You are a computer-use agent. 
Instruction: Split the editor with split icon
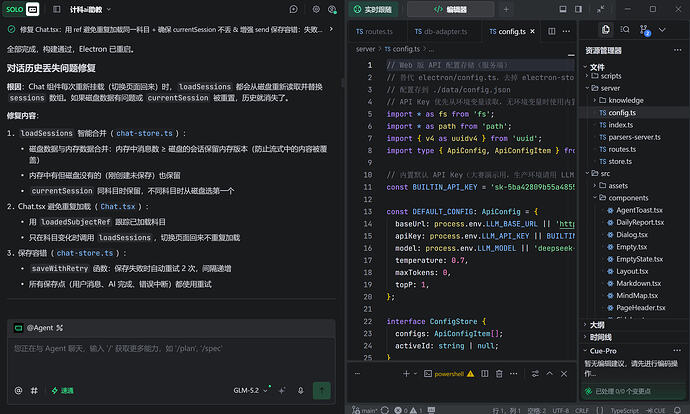point(551,31)
